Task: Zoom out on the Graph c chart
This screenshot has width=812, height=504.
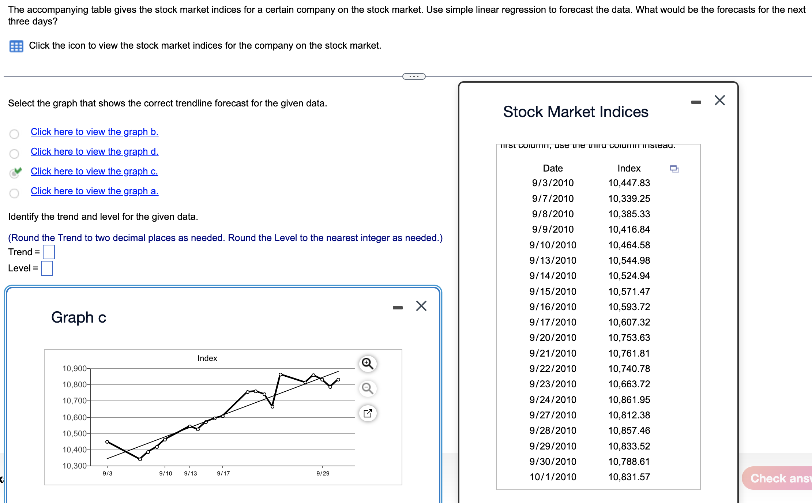Action: click(367, 389)
